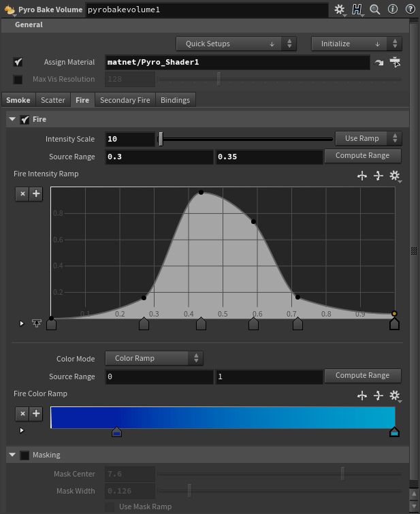Open the Initialize dropdown
This screenshot has width=420, height=514.
coord(357,44)
